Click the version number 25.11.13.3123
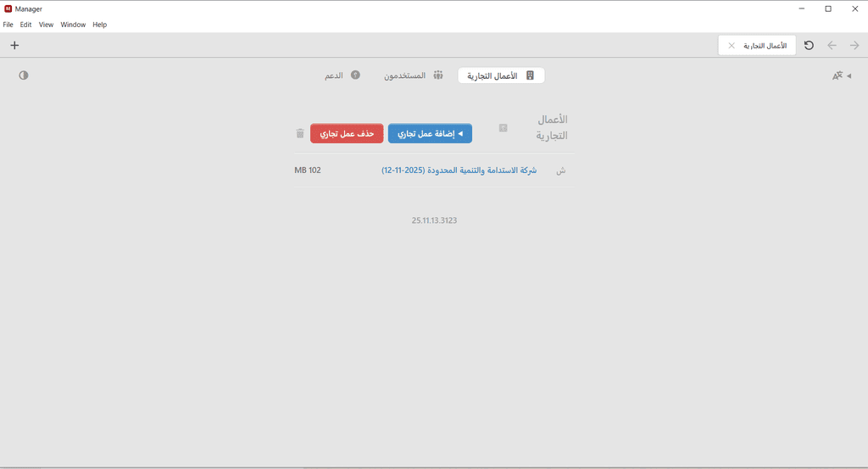Viewport: 868px width, 469px height. [x=434, y=221]
